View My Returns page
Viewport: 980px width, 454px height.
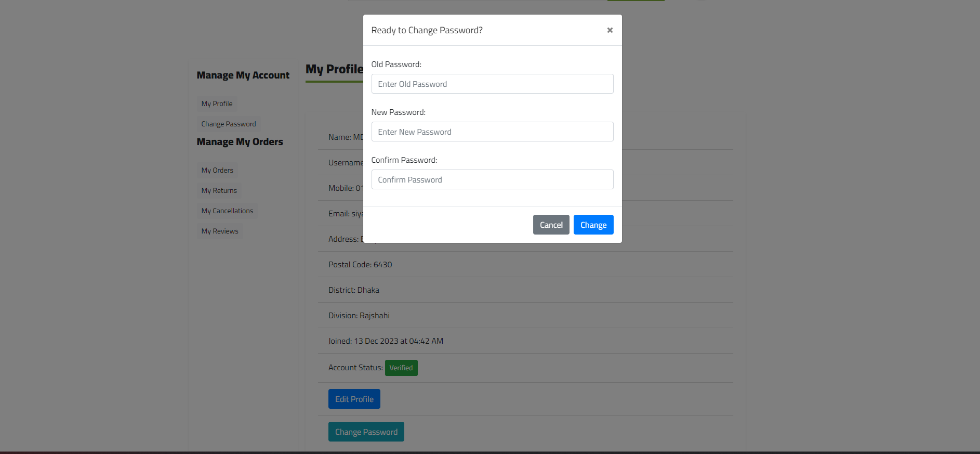coord(219,190)
